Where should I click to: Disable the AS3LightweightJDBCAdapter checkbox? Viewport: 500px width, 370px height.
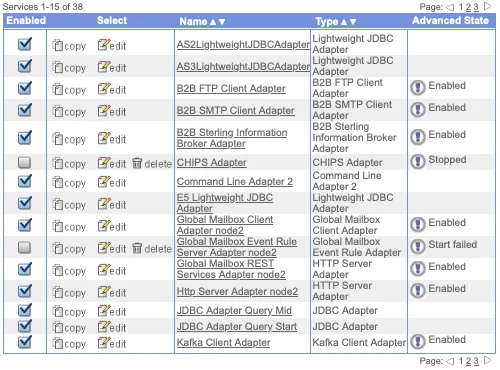25,66
